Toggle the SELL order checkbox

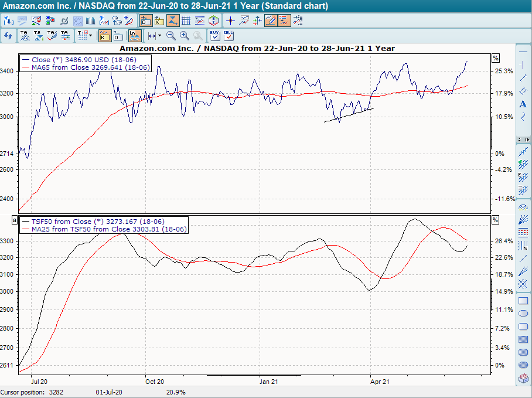point(229,36)
